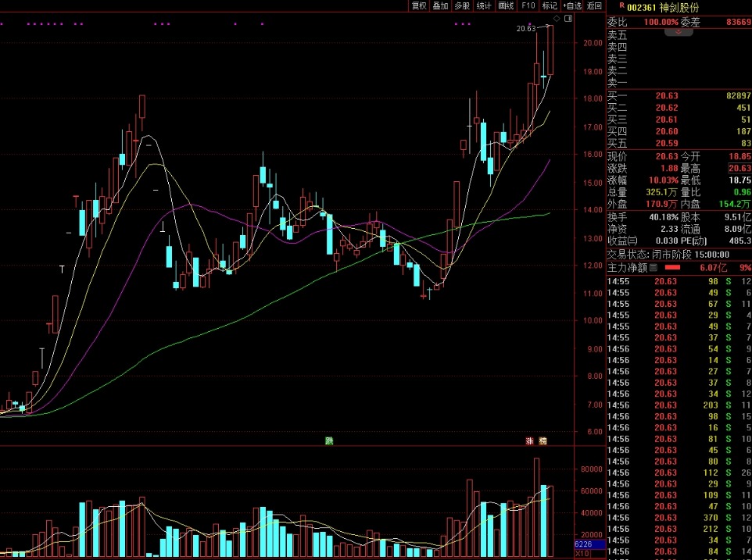Click the 复权 toolbar button
The image size is (752, 560).
coord(419,5)
